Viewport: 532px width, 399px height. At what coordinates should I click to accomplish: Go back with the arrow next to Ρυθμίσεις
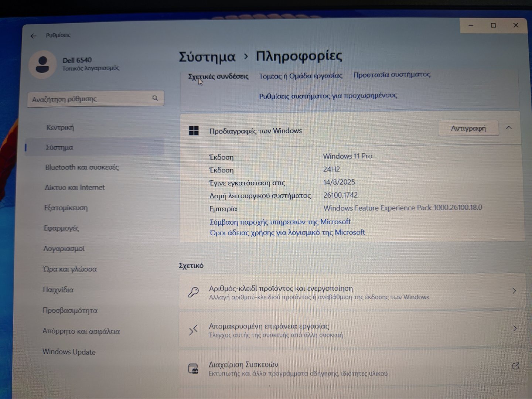coord(34,36)
